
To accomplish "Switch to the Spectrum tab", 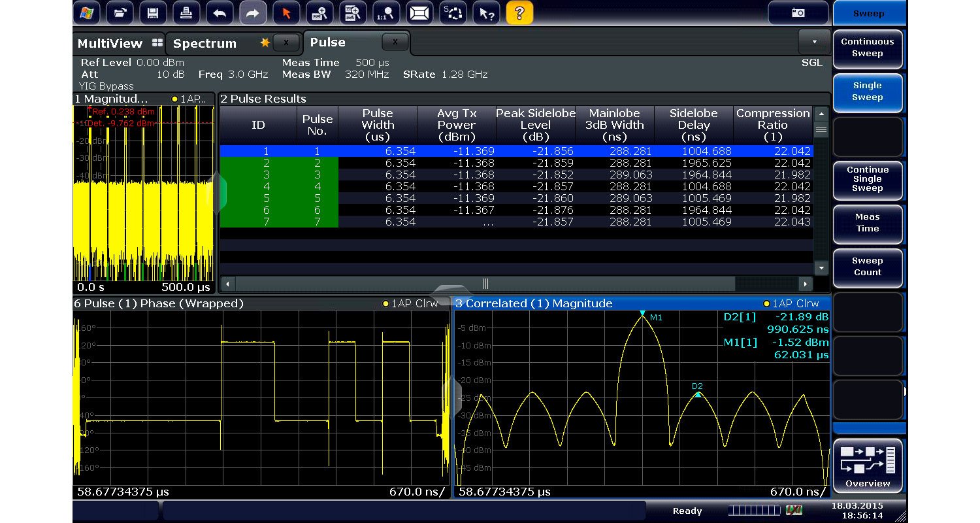I will (x=204, y=43).
